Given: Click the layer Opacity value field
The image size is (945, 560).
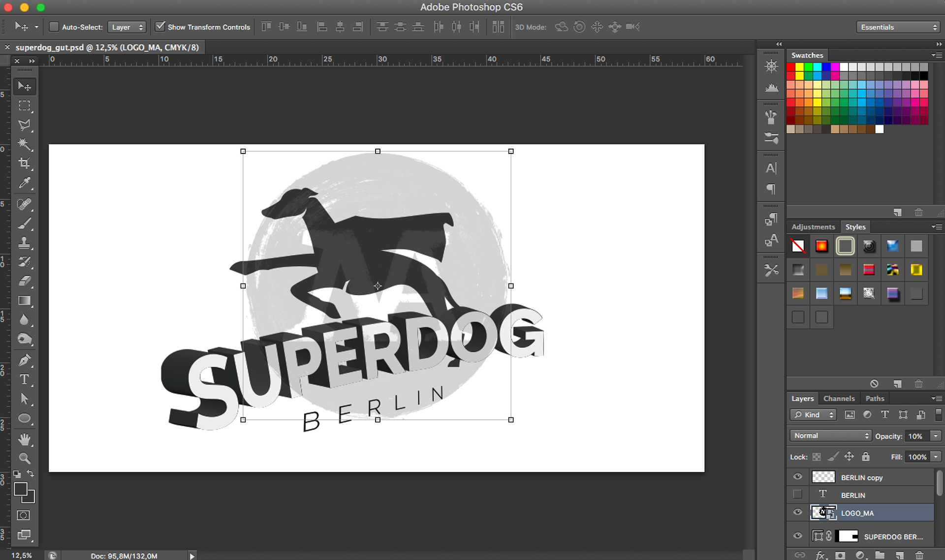Looking at the screenshot, I should click(915, 436).
